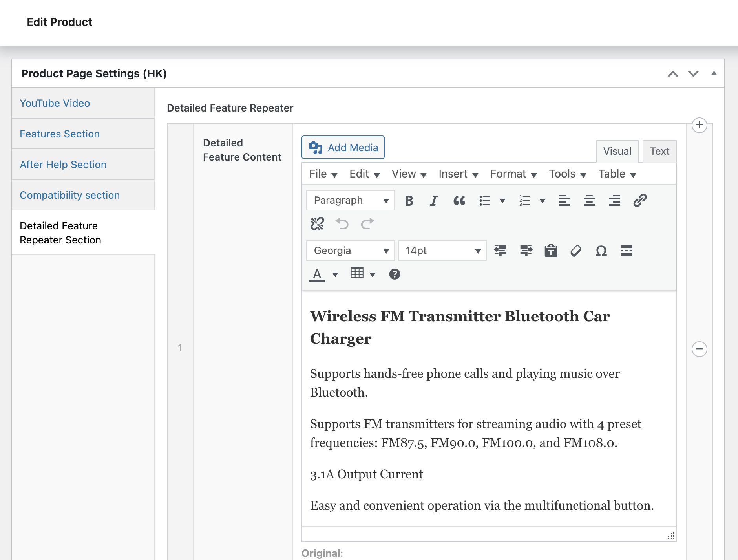Open the text color picker arrow
This screenshot has height=560, width=738.
click(335, 275)
